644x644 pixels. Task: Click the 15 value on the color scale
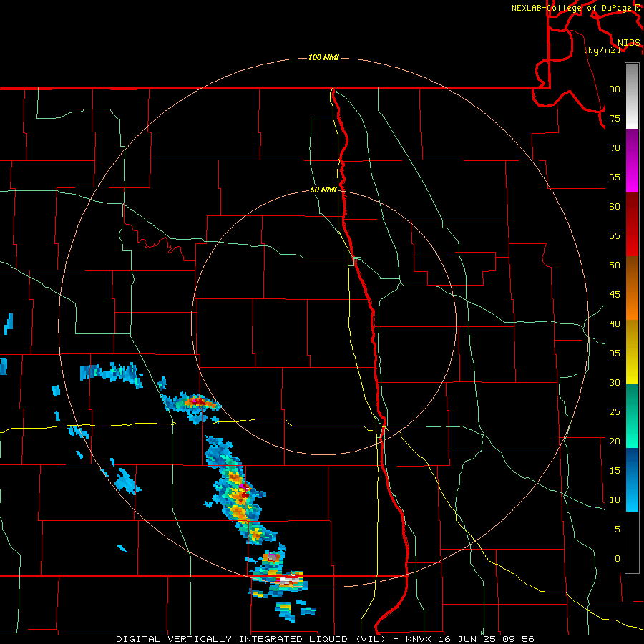[615, 471]
